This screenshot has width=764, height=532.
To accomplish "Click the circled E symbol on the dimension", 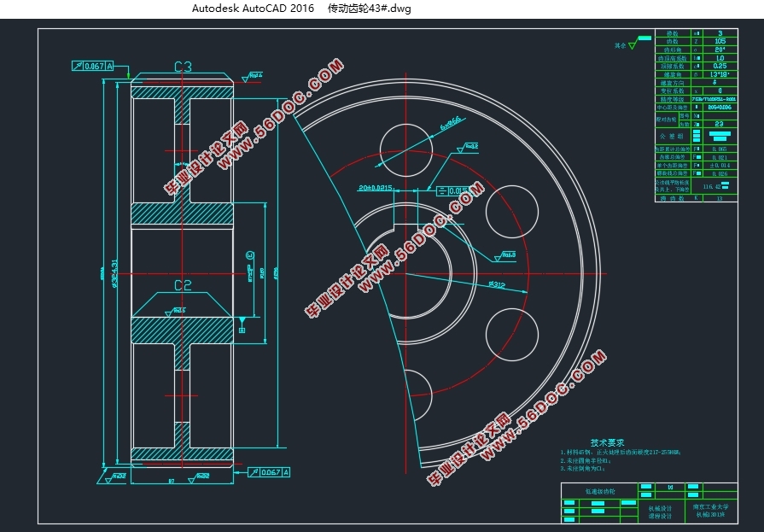I will 250,254.
